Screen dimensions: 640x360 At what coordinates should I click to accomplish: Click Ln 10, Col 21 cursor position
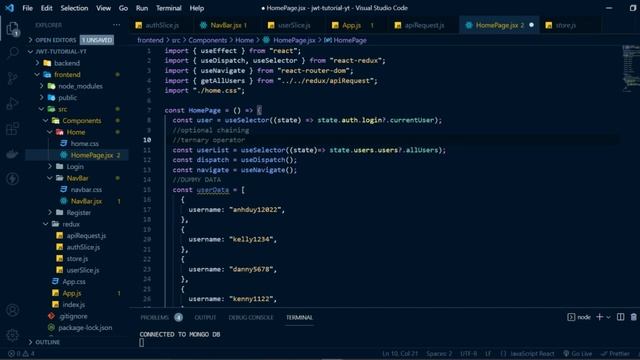coord(400,354)
